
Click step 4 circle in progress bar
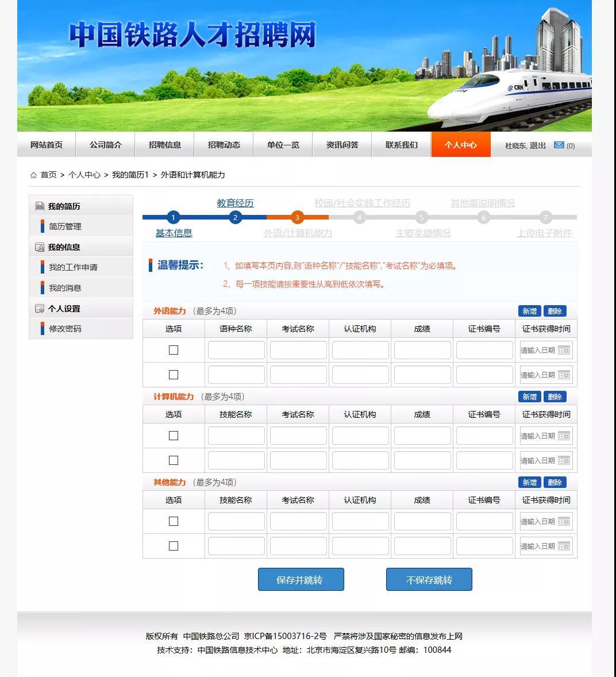click(359, 217)
